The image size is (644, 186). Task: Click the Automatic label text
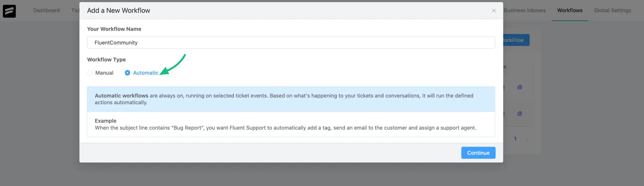(x=146, y=73)
